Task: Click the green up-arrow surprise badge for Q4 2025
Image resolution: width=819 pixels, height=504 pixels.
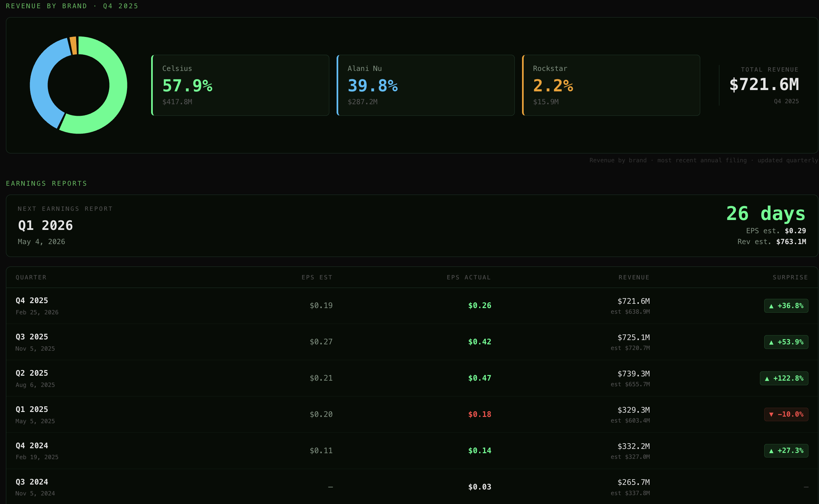Action: click(786, 305)
